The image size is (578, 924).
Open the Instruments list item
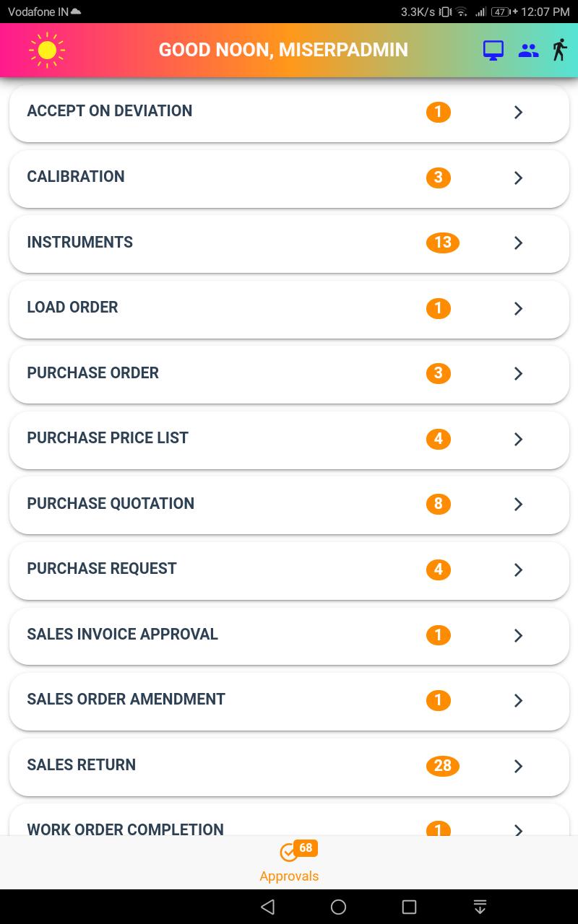[289, 243]
